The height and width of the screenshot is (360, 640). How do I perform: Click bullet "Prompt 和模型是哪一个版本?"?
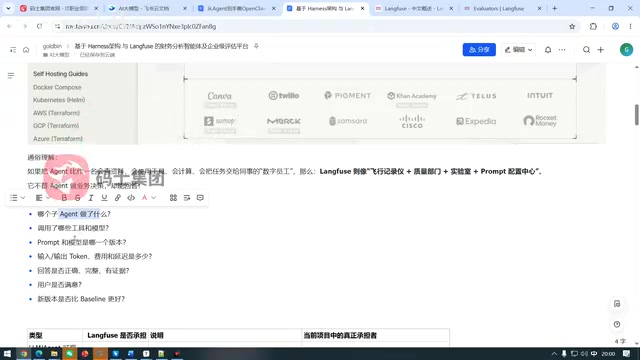pos(82,242)
